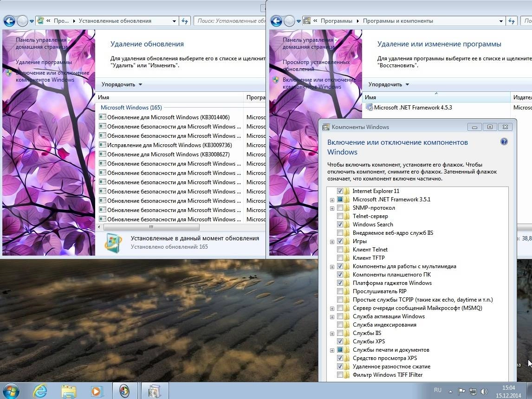The image size is (532, 399).
Task: Click Forward arrow in Programs and Features window
Action: 289,21
